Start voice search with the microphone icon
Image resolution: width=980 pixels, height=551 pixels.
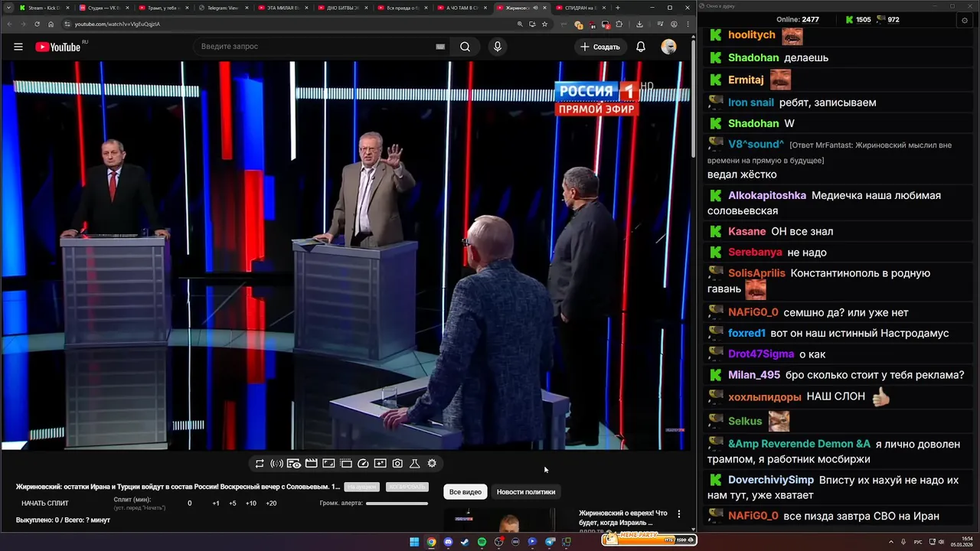click(498, 47)
